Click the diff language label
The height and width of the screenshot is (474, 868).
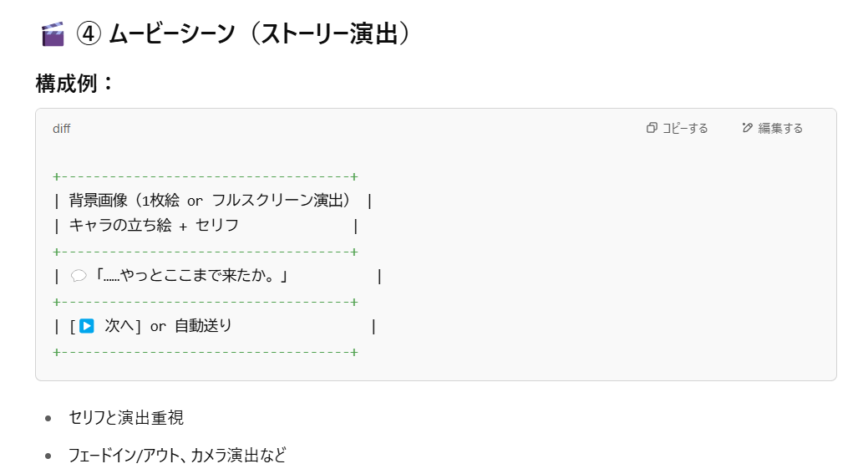[x=62, y=129]
